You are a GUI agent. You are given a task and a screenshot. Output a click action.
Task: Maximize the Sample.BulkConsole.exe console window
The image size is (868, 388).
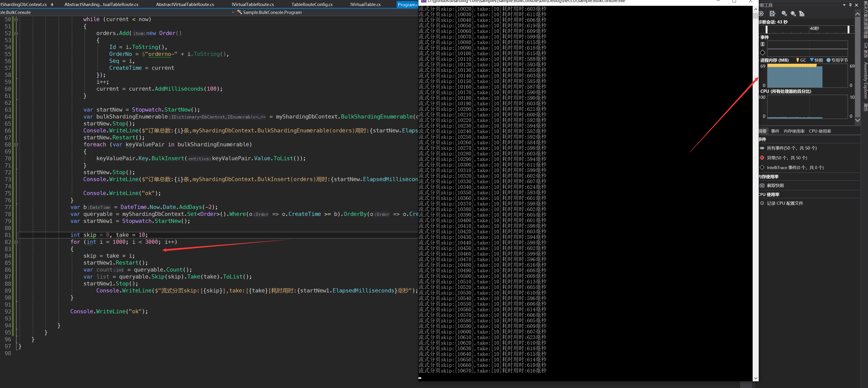[734, 1]
